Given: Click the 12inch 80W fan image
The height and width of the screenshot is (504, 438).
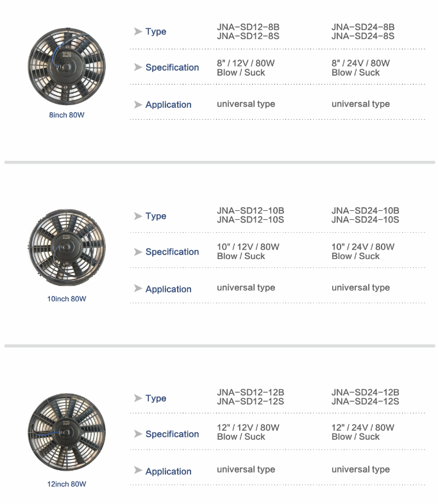Looking at the screenshot, I should coord(67,432).
